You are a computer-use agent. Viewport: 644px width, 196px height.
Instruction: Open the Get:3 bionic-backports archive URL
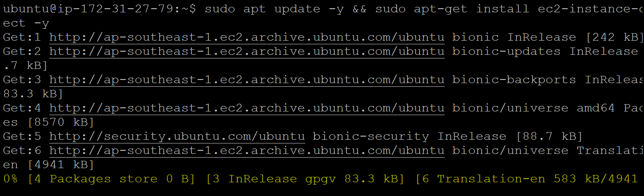pyautogui.click(x=247, y=80)
